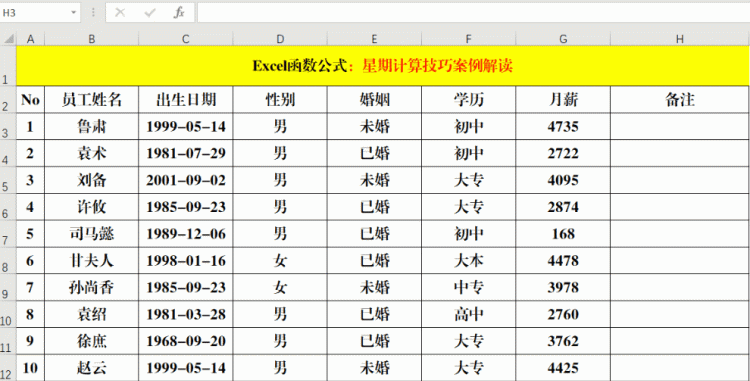Select row 2 header
This screenshot has width=750, height=381.
tap(8, 100)
